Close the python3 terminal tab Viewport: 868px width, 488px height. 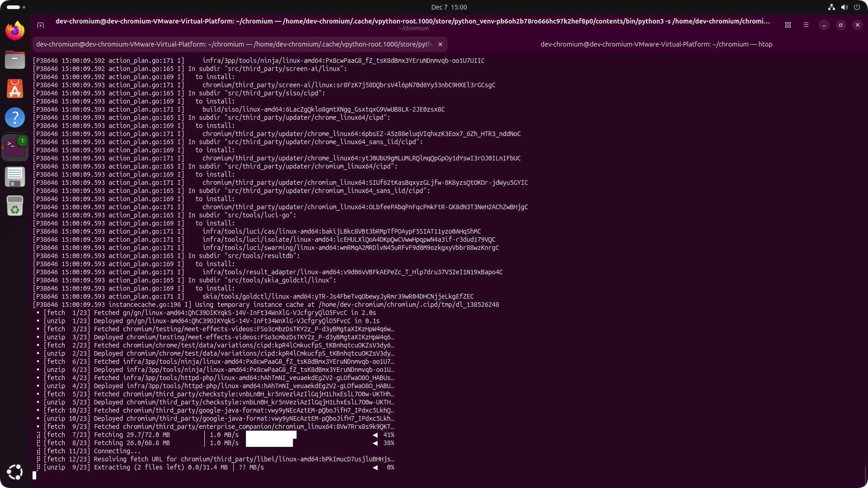click(x=440, y=44)
